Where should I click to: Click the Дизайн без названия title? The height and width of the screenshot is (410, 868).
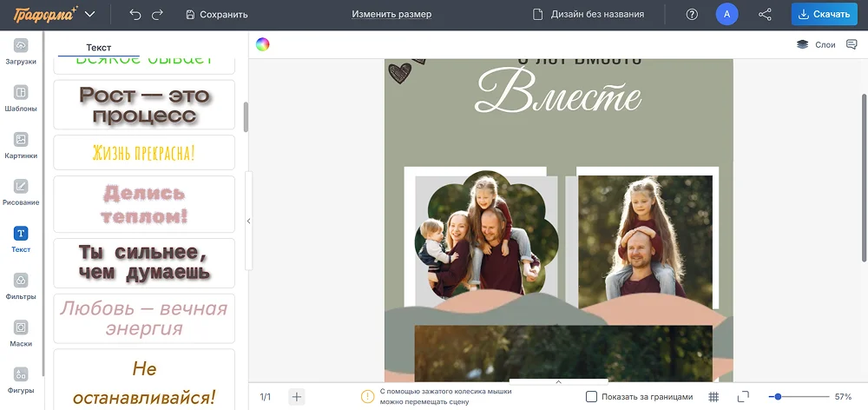(597, 15)
